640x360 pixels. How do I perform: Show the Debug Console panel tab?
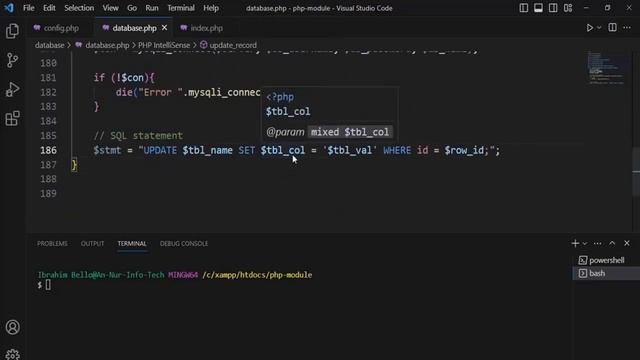click(x=184, y=244)
